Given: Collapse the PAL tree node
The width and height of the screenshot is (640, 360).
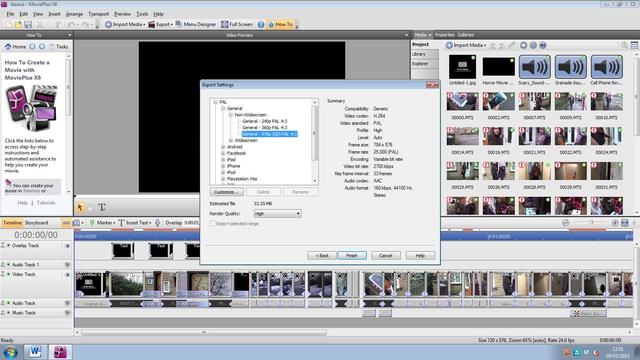Looking at the screenshot, I should [x=215, y=102].
